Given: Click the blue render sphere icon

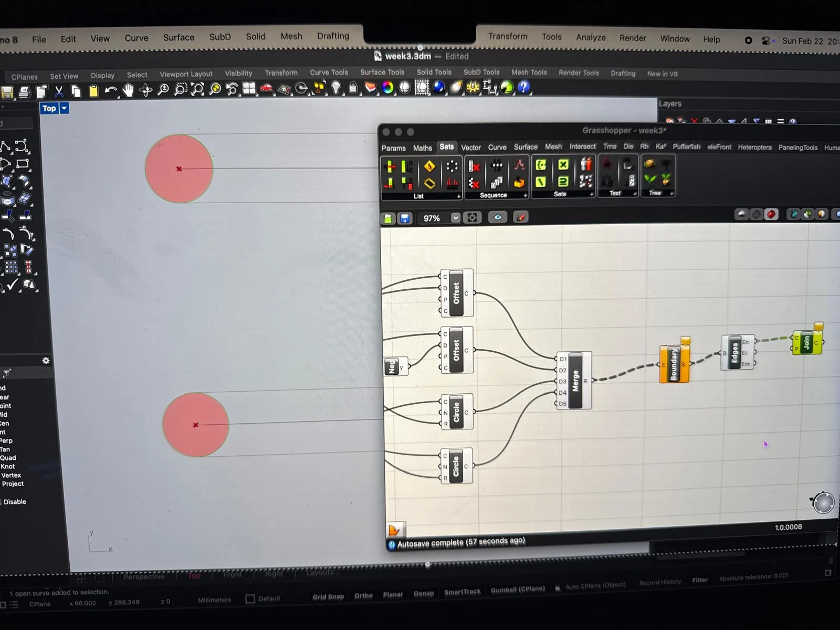Looking at the screenshot, I should tap(439, 87).
